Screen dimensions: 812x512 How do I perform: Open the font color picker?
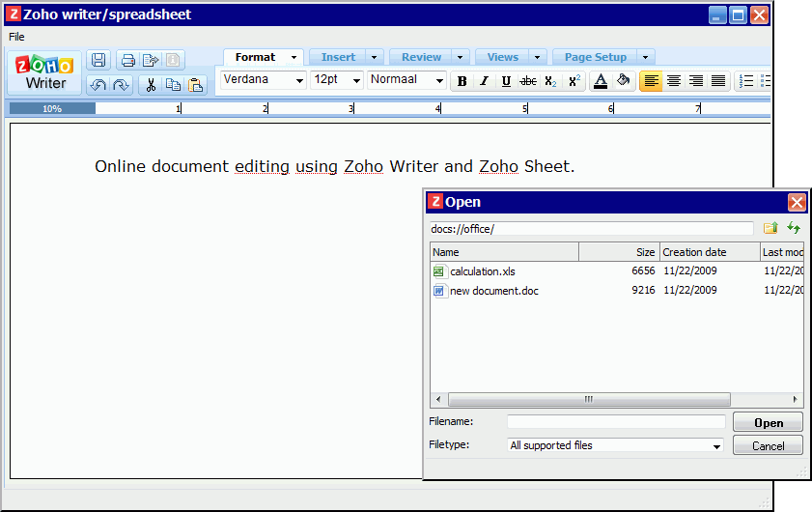click(601, 81)
